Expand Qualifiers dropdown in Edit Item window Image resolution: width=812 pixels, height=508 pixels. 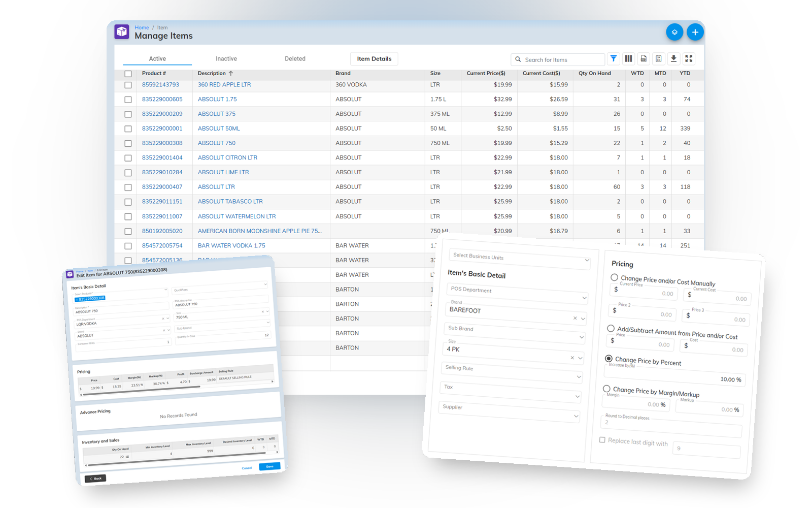click(265, 284)
